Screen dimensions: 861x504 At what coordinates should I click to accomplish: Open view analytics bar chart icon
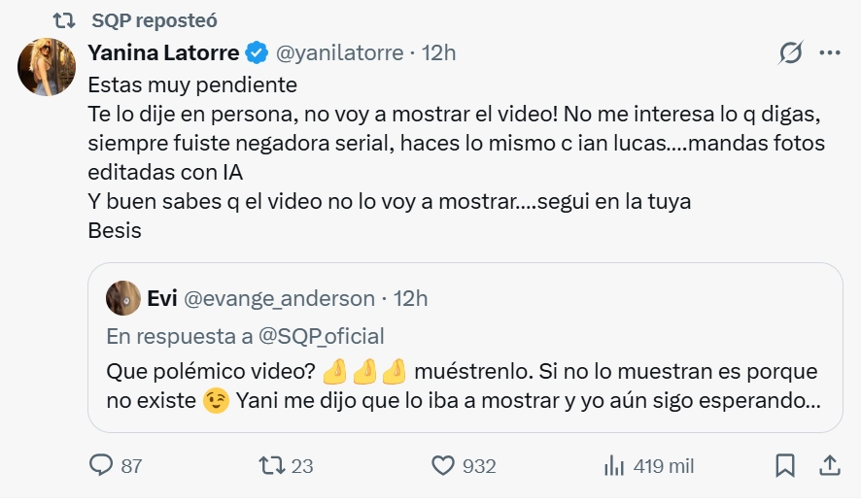click(613, 466)
